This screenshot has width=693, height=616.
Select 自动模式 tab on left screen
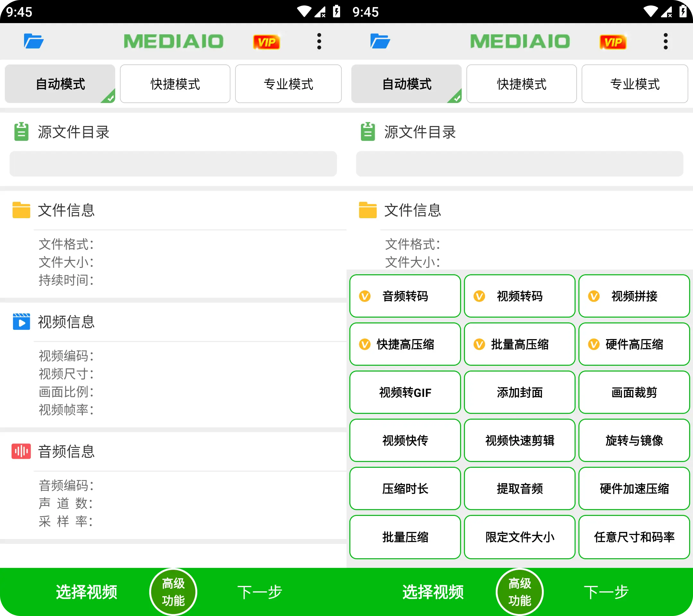[x=60, y=84]
